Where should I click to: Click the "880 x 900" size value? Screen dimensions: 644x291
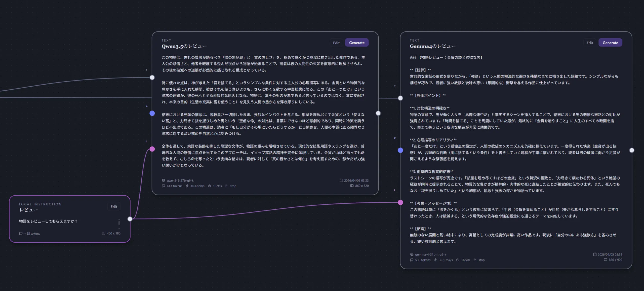pyautogui.click(x=616, y=260)
